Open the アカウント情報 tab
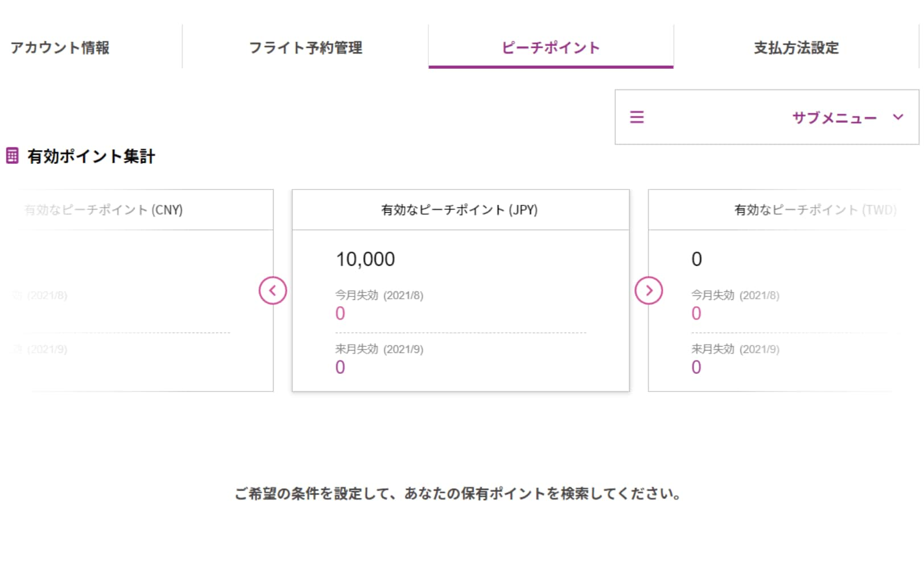This screenshot has height=577, width=924. (60, 48)
